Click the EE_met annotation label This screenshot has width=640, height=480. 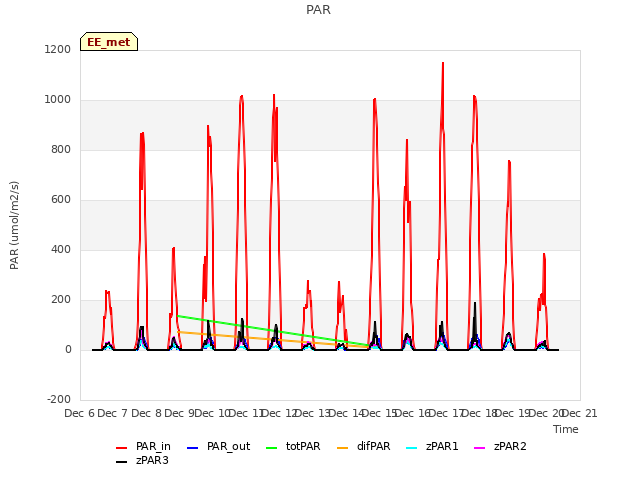[109, 42]
